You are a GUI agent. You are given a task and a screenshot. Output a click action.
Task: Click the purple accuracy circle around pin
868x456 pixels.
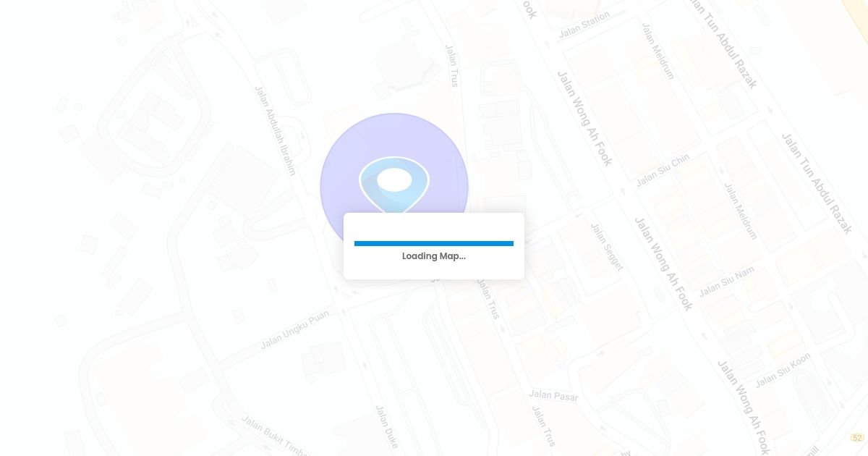tap(340, 159)
